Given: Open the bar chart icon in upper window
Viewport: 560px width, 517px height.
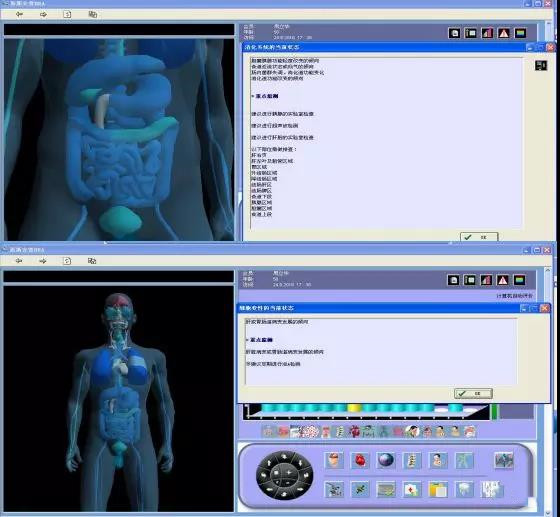Looking at the screenshot, I should [x=487, y=34].
